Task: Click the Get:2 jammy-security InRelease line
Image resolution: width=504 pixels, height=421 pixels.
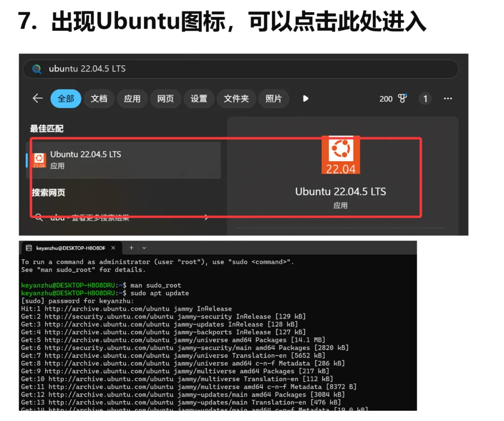Action: point(163,317)
